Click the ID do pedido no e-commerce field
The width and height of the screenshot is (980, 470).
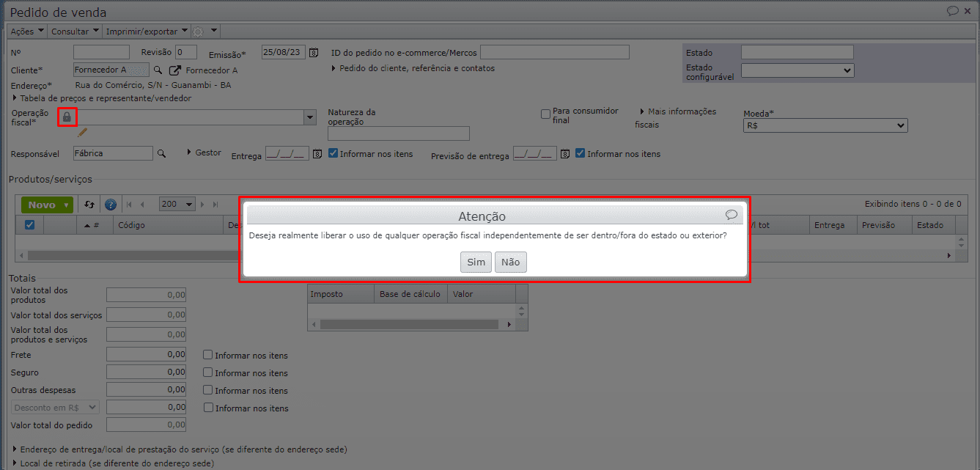pyautogui.click(x=555, y=52)
